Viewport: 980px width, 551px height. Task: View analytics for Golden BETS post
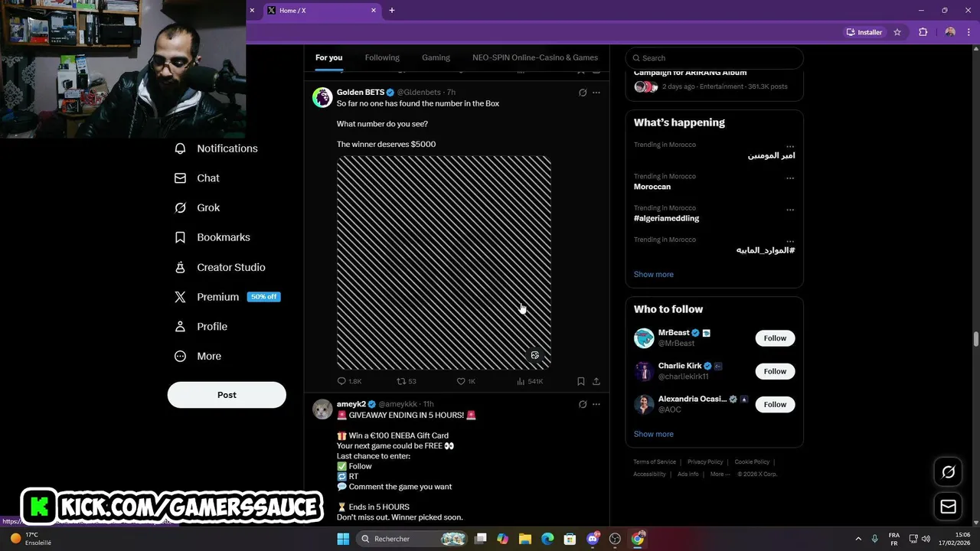530,381
